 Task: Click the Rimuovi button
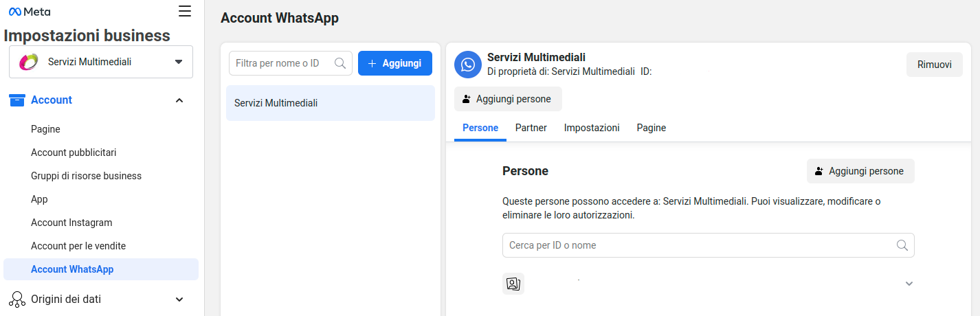[934, 65]
